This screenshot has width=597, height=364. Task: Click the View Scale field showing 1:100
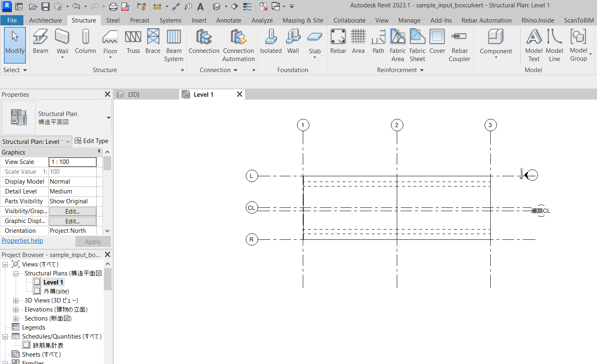[72, 162]
